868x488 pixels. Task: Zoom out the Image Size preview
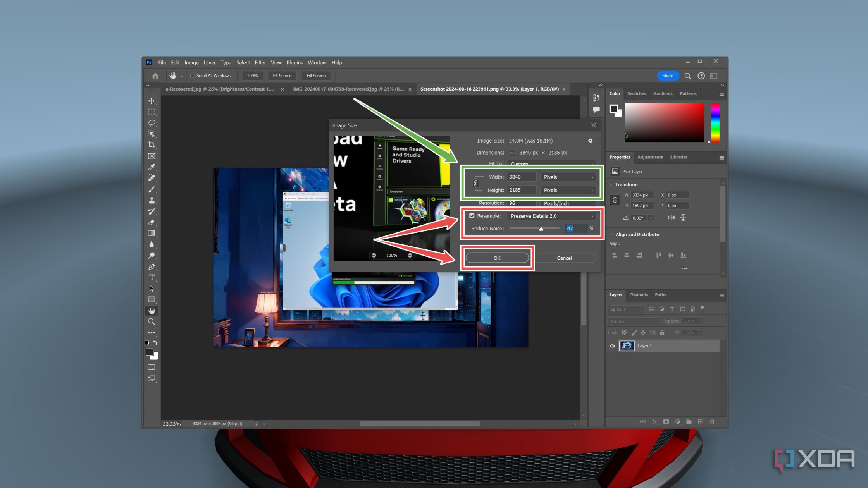(374, 255)
